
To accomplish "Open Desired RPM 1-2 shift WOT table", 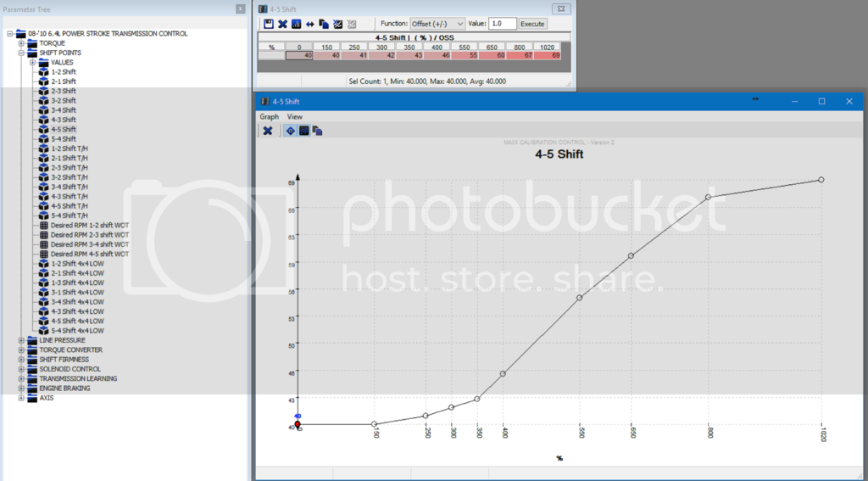I will [x=90, y=226].
